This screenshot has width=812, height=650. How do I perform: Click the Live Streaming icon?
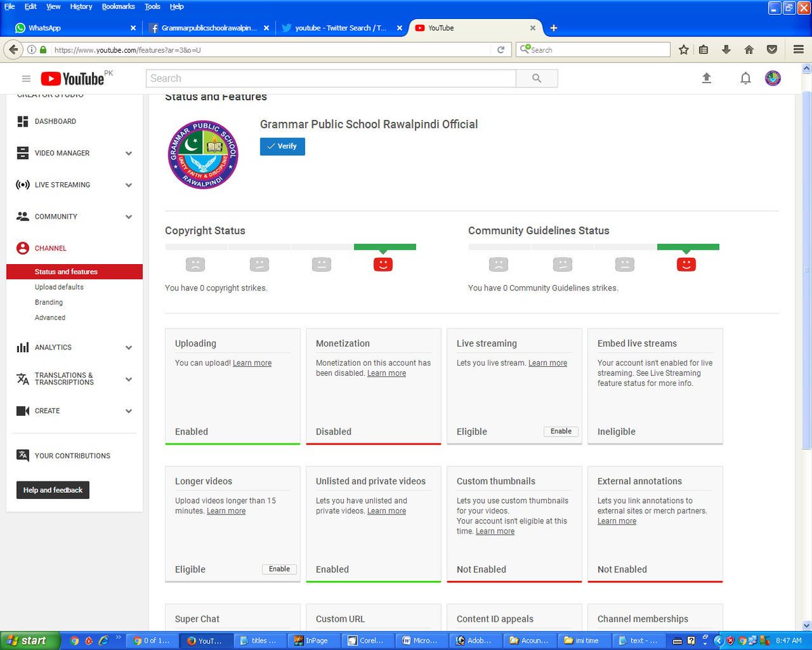coord(23,185)
